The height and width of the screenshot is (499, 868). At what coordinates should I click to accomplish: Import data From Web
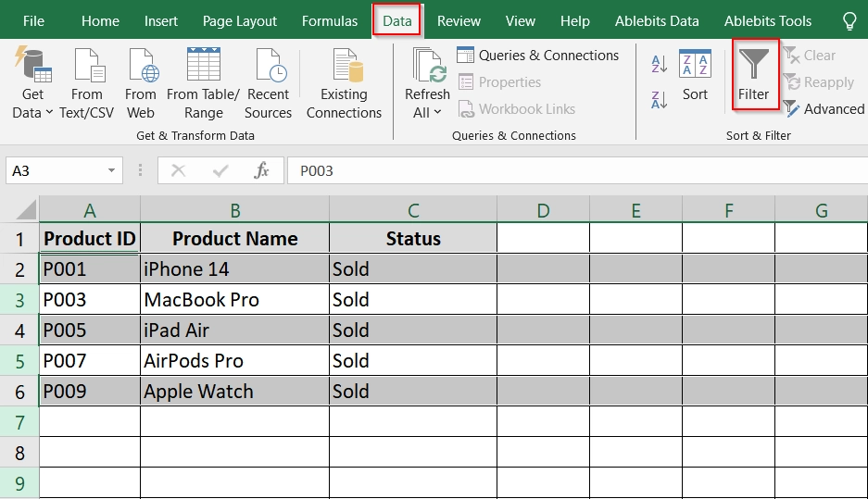(x=141, y=83)
